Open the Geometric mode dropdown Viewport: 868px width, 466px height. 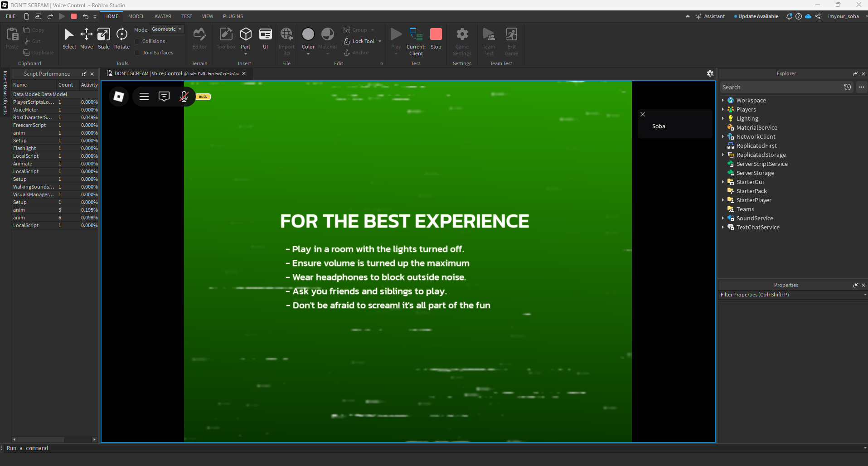pyautogui.click(x=167, y=29)
